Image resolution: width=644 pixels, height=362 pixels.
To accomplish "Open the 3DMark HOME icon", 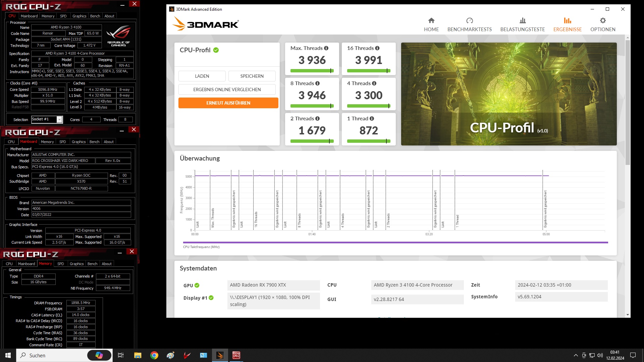I will (x=431, y=20).
